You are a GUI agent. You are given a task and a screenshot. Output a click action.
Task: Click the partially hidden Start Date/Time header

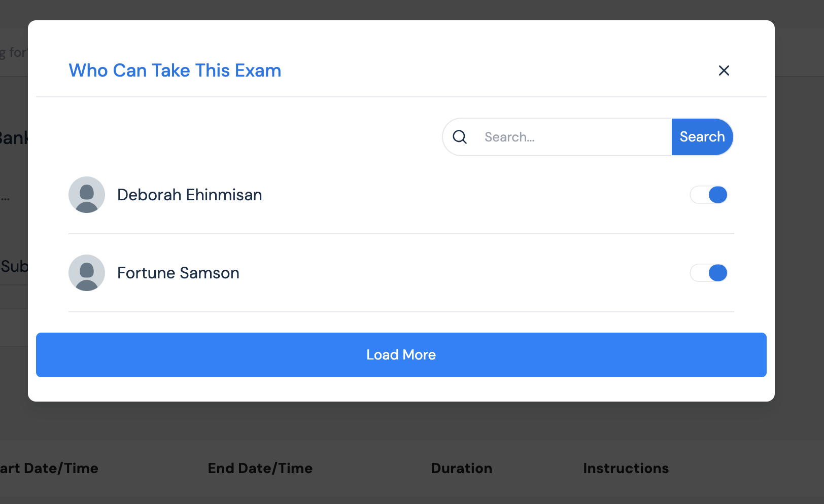49,468
